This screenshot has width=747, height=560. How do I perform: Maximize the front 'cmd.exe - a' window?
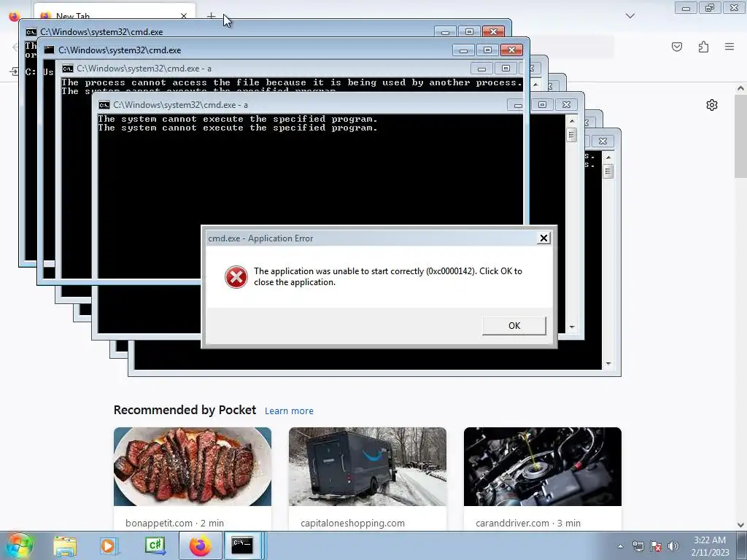point(542,105)
